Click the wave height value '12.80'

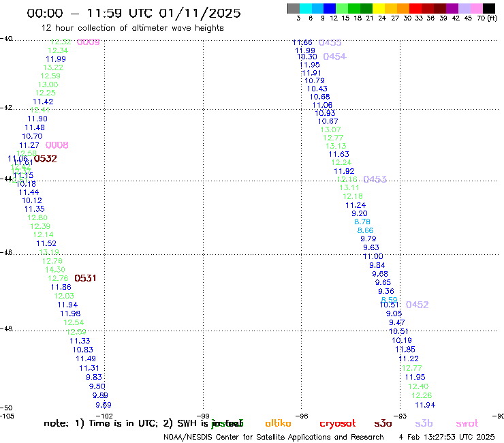point(37,218)
